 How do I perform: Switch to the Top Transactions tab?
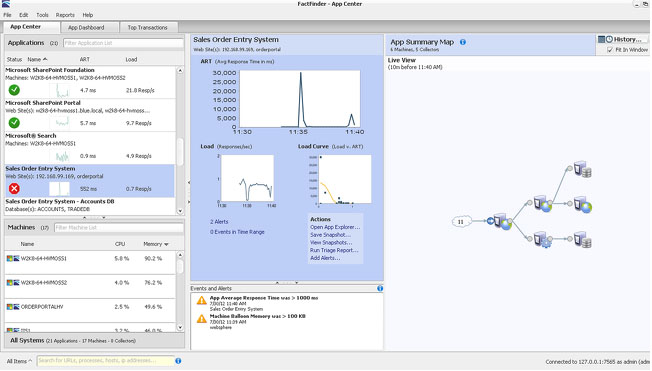pos(148,27)
